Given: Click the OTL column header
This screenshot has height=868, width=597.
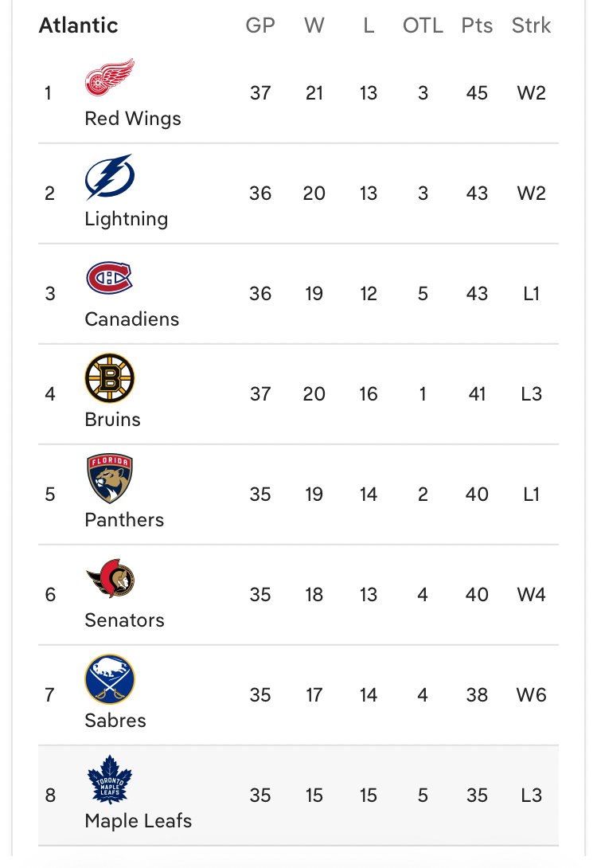Looking at the screenshot, I should pos(423,25).
